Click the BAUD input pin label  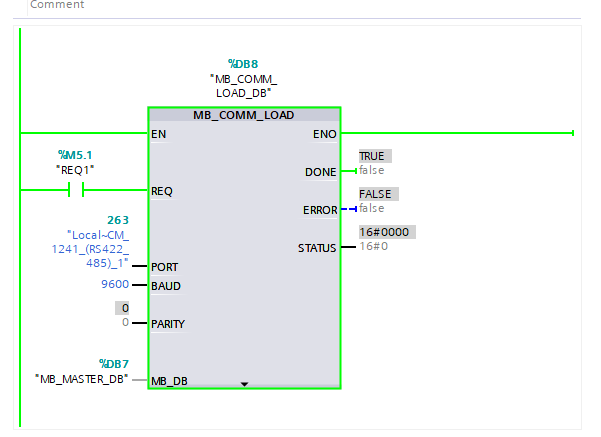coord(166,286)
